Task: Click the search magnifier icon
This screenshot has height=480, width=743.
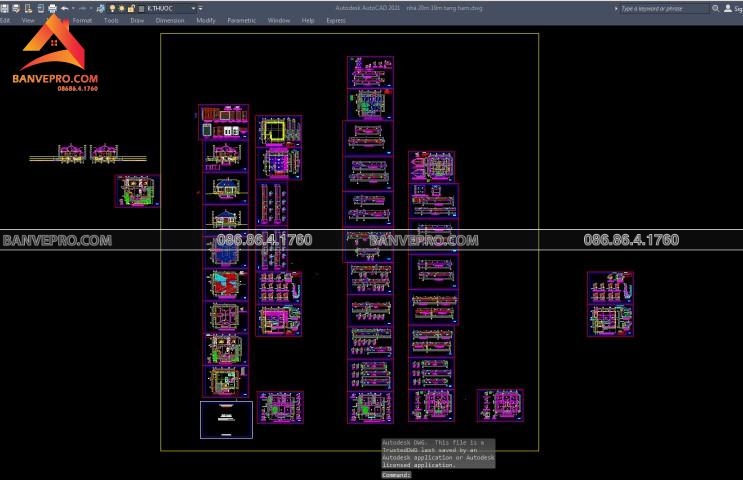Action: click(716, 9)
